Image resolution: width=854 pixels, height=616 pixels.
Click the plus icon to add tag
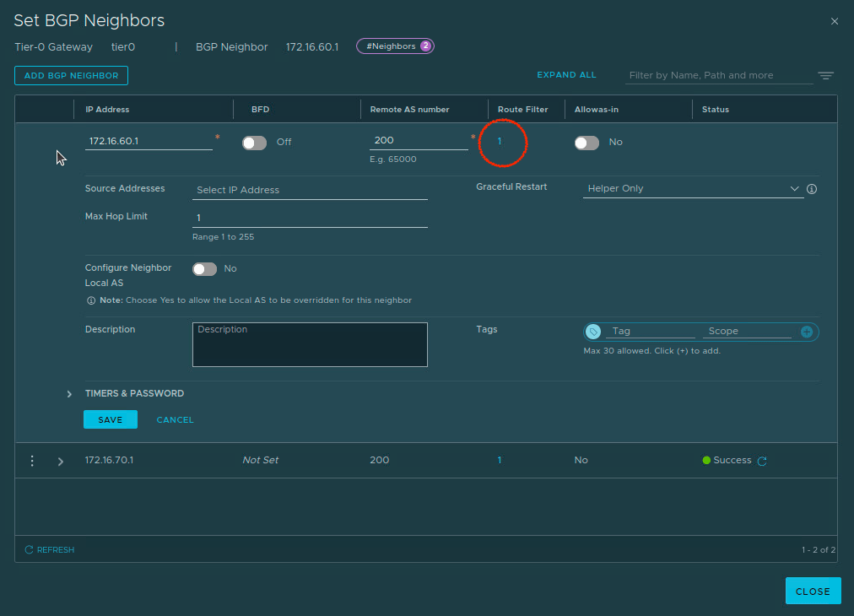(x=807, y=332)
